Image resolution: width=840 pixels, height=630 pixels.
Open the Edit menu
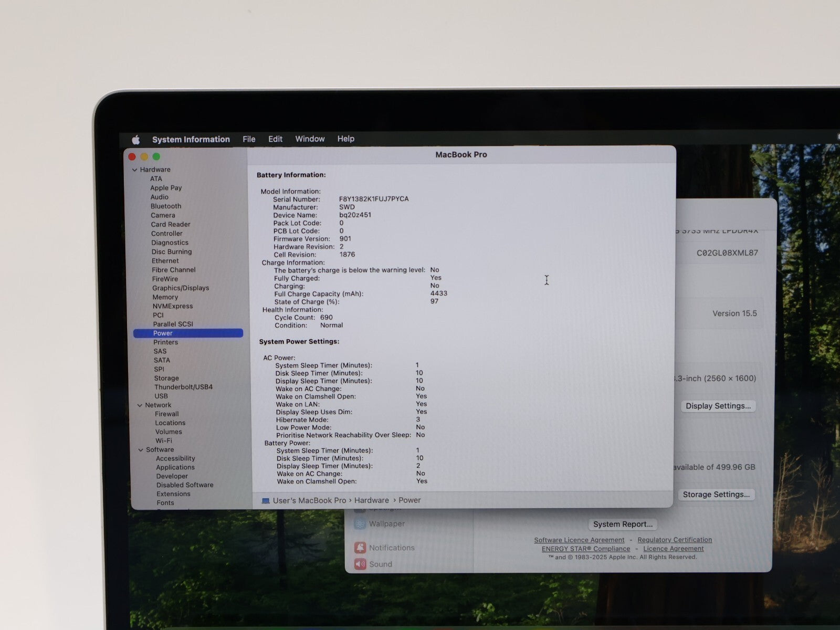[x=275, y=139]
